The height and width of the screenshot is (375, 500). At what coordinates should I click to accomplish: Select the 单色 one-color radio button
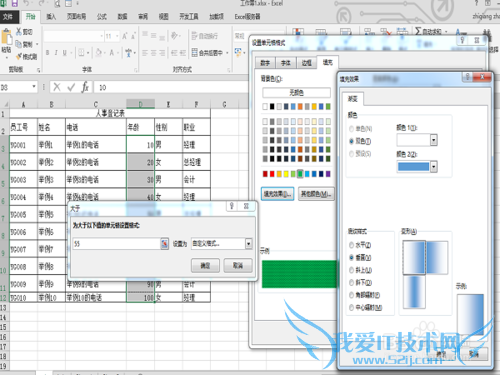351,129
